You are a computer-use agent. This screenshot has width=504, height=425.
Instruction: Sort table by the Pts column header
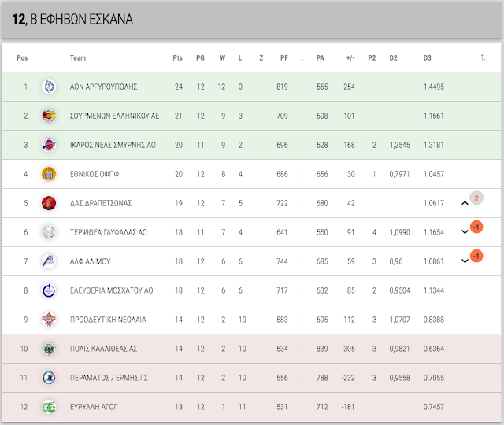coord(177,57)
